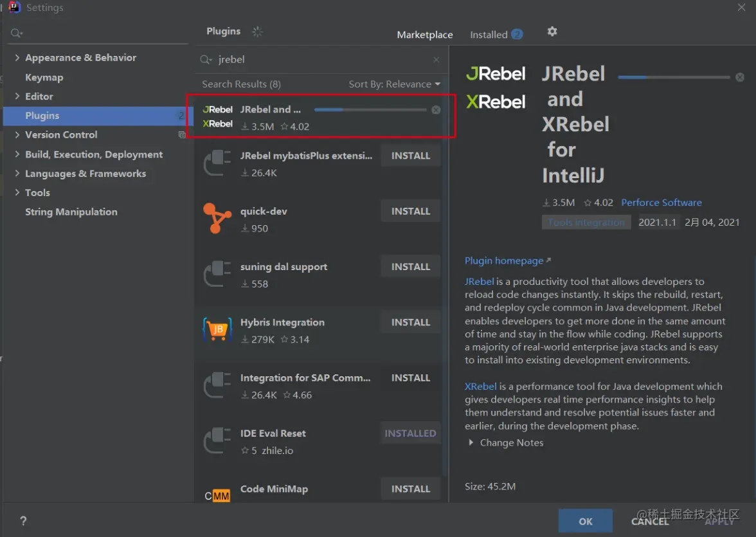Click JRebel XRebel logo in results list
The width and height of the screenshot is (756, 537).
[x=217, y=116]
